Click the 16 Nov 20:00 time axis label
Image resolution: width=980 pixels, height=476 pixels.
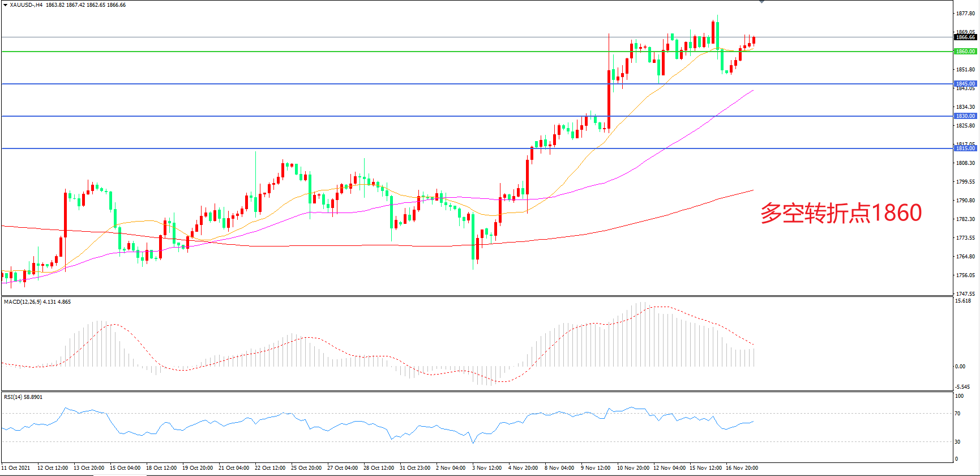pos(742,468)
